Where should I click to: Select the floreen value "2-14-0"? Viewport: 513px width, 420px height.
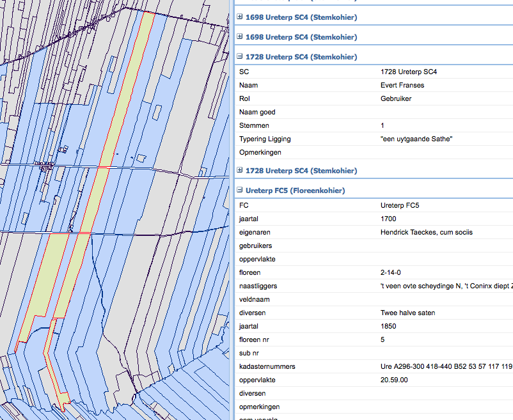click(391, 273)
